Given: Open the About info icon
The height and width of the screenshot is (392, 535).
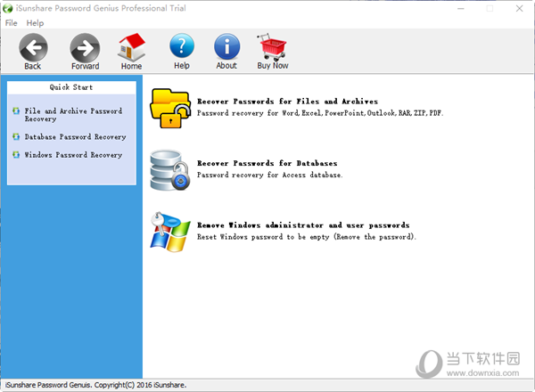Looking at the screenshot, I should pos(226,46).
